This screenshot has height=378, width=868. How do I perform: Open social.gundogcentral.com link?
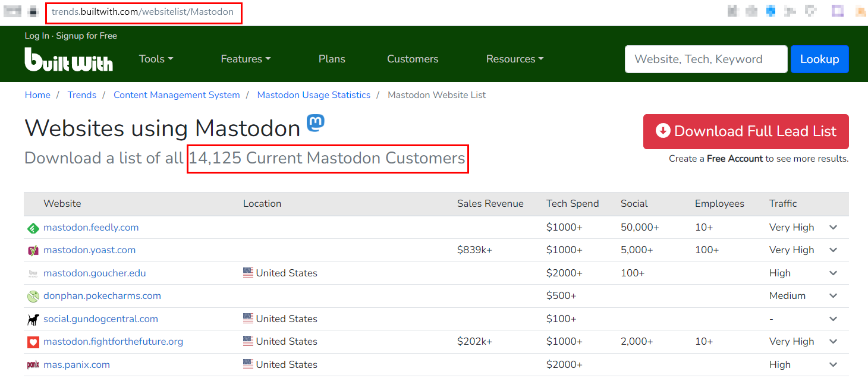(x=100, y=319)
